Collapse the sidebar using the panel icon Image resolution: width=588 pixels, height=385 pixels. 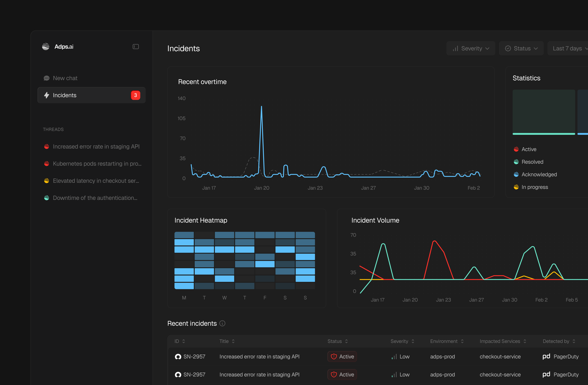coord(136,46)
